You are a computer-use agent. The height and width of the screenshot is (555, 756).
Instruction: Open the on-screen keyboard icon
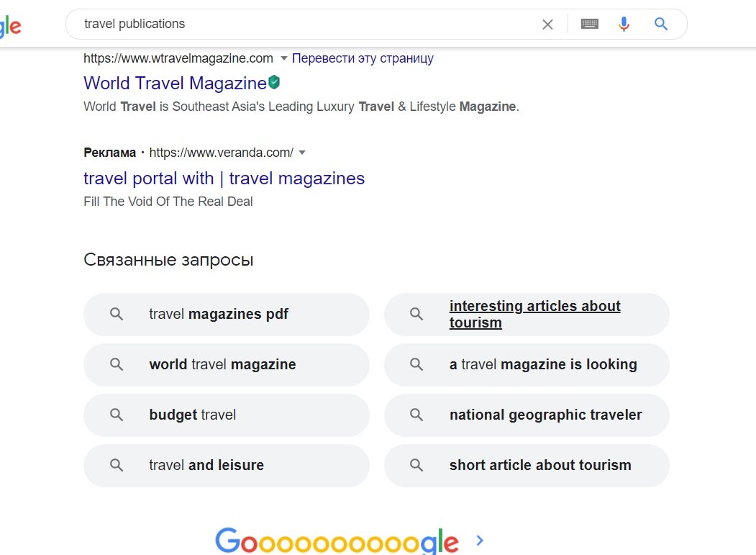pyautogui.click(x=590, y=24)
